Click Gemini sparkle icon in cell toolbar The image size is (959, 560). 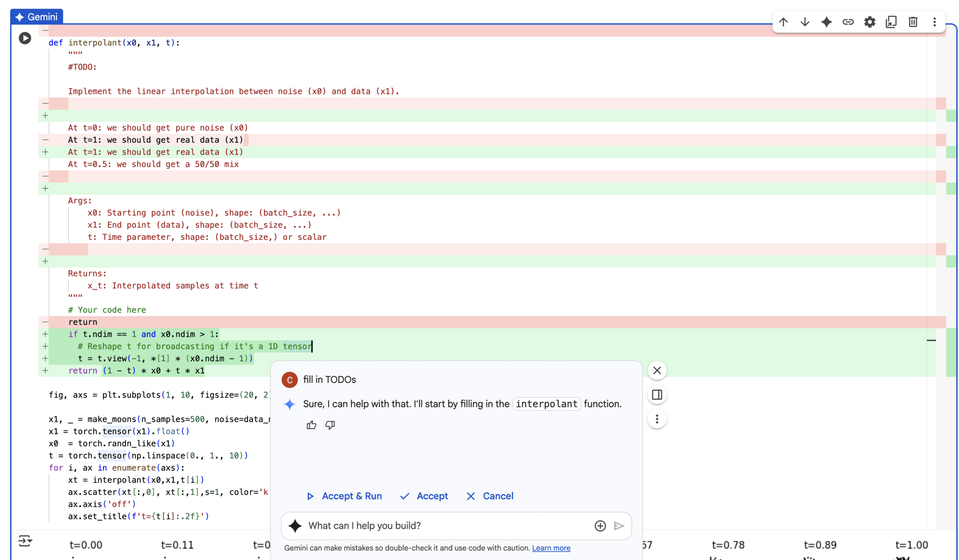(827, 22)
